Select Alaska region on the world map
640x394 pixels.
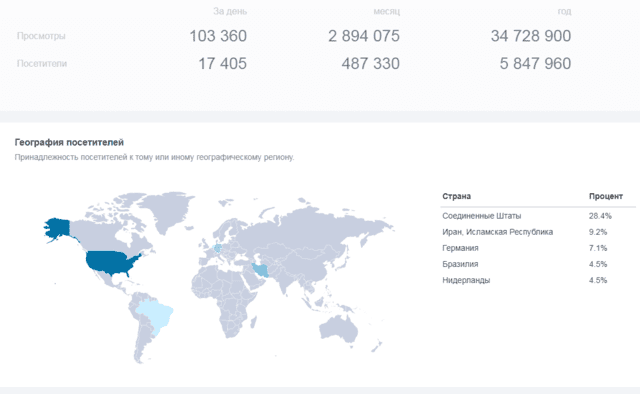pyautogui.click(x=57, y=229)
